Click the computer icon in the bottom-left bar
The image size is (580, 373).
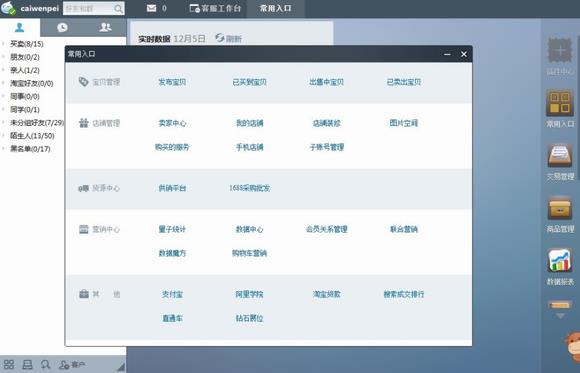[x=27, y=365]
